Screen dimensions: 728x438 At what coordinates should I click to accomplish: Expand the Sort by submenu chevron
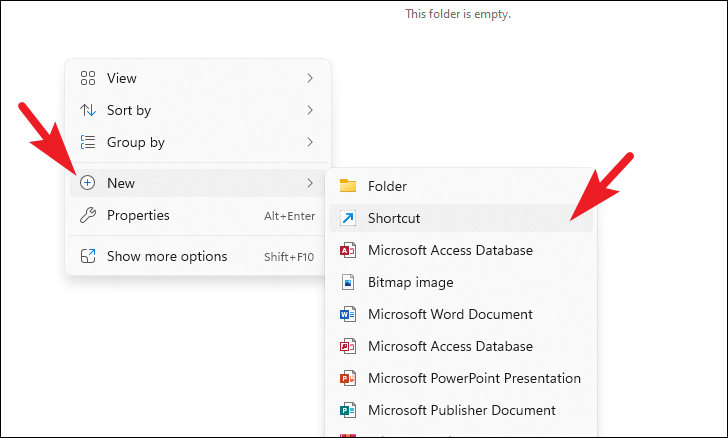[310, 110]
